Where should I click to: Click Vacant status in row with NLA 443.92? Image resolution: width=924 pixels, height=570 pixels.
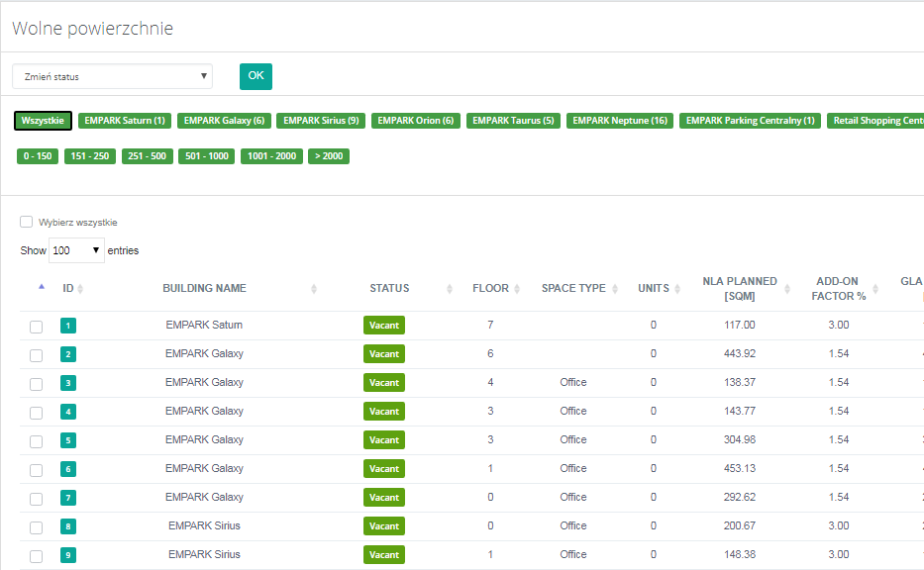point(384,354)
